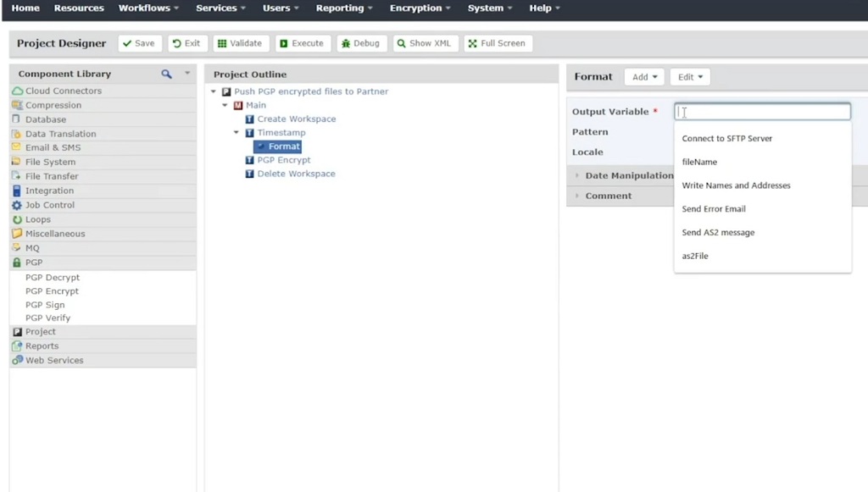The width and height of the screenshot is (868, 492).
Task: Expand the Date Manipulation section
Action: click(576, 175)
